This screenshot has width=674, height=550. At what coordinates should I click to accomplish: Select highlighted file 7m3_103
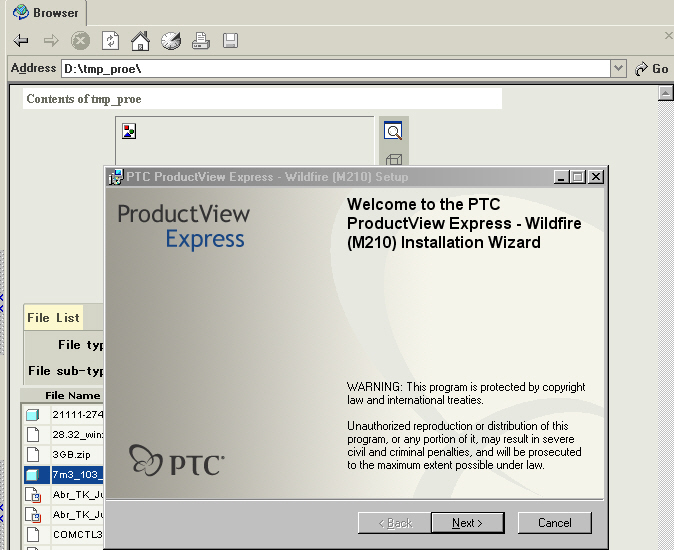[77, 474]
